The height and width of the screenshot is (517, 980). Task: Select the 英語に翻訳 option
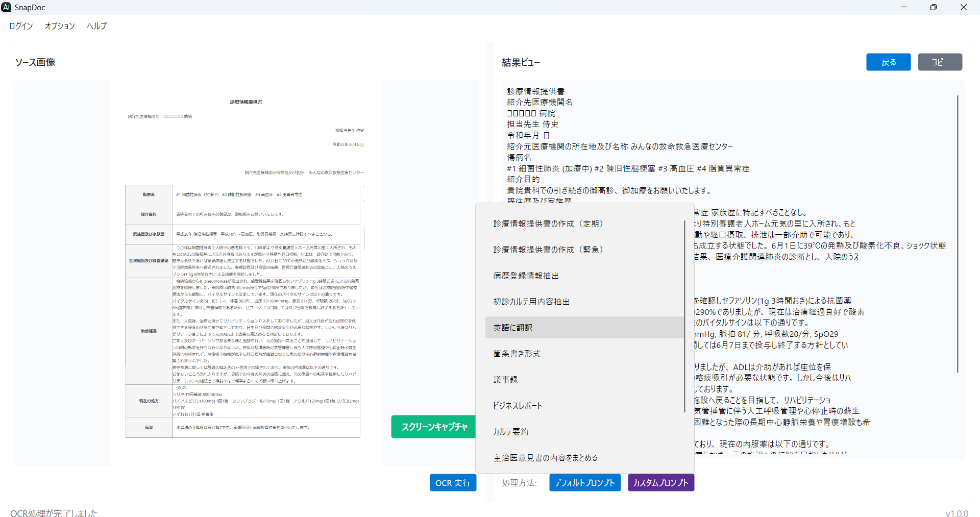click(x=512, y=328)
